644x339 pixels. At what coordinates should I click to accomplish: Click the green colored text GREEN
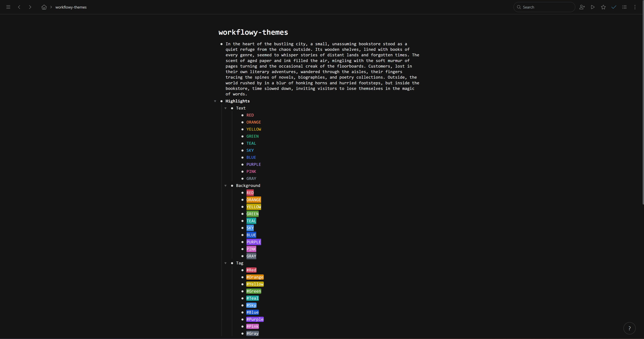(253, 136)
